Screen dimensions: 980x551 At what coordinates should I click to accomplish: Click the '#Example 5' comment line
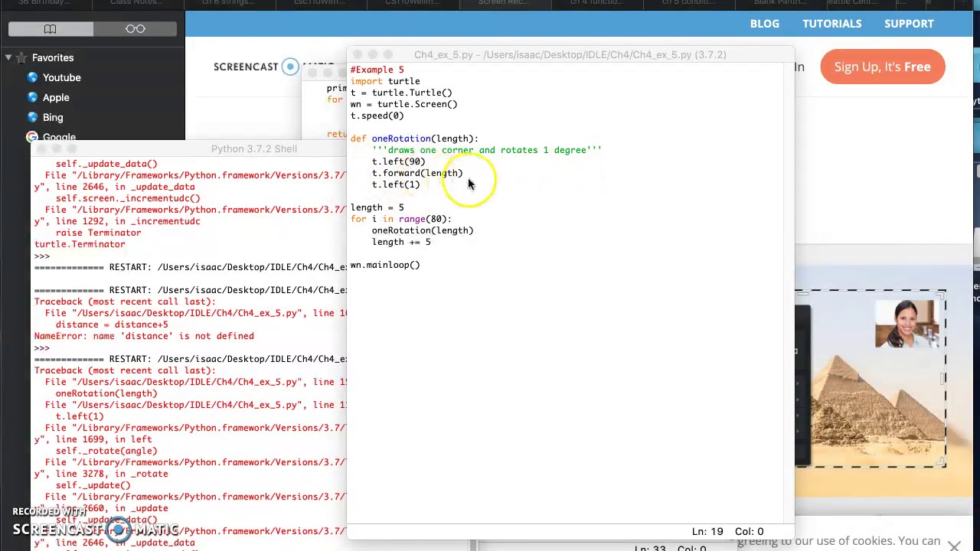tap(377, 70)
